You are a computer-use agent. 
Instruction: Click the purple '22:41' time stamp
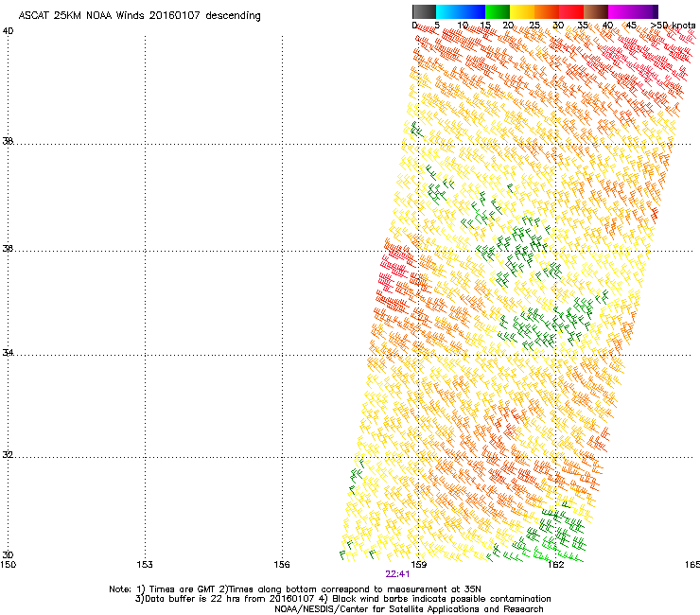pyautogui.click(x=397, y=574)
